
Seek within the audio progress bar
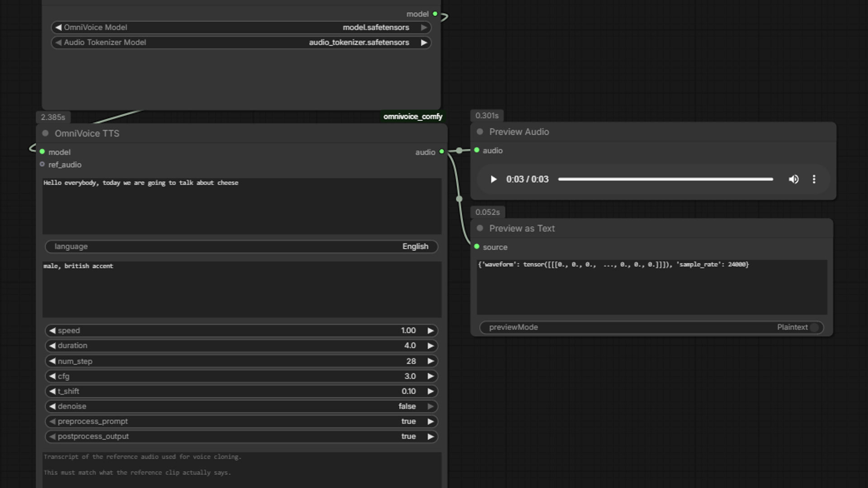(x=665, y=179)
